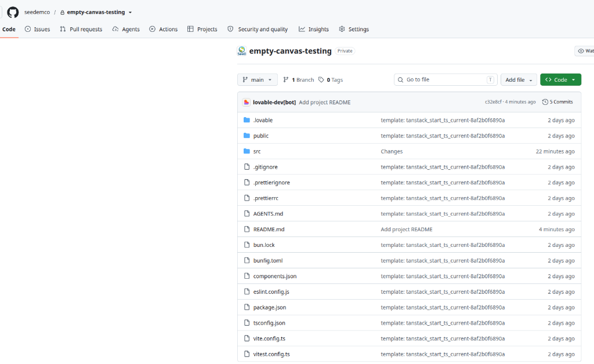This screenshot has width=594, height=364.
Task: Click the bunfig.toml file icon
Action: click(x=247, y=260)
